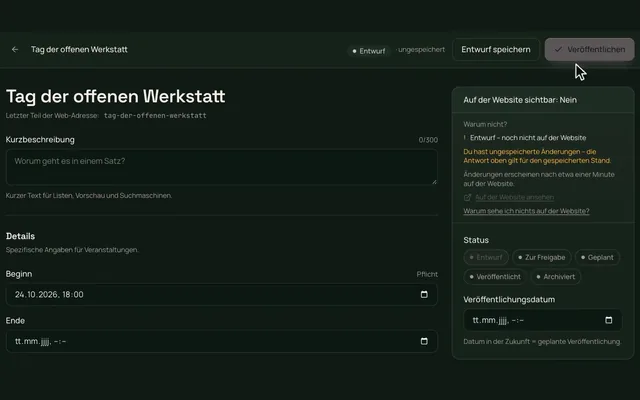Image resolution: width=640 pixels, height=400 pixels.
Task: Click the Entwurf status badge in header
Action: (x=369, y=51)
